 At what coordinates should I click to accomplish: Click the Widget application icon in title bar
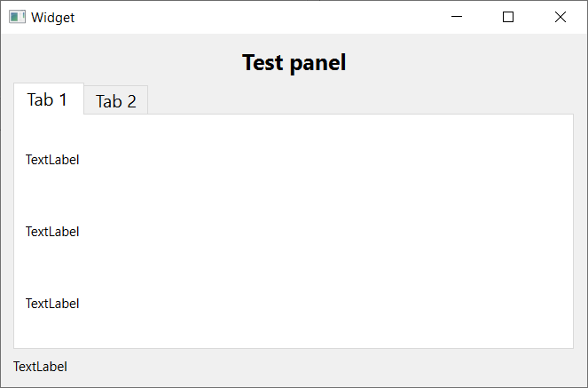pyautogui.click(x=17, y=17)
